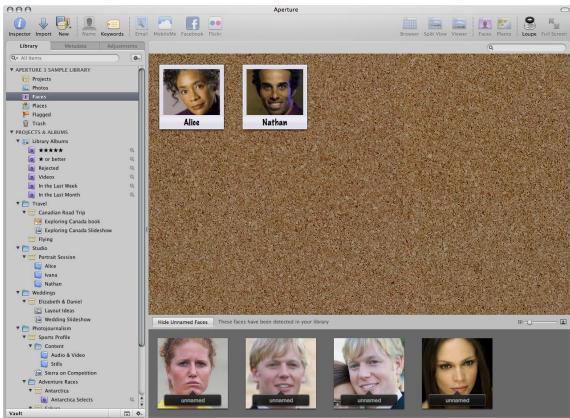Click the Import arrow icon

tap(43, 24)
